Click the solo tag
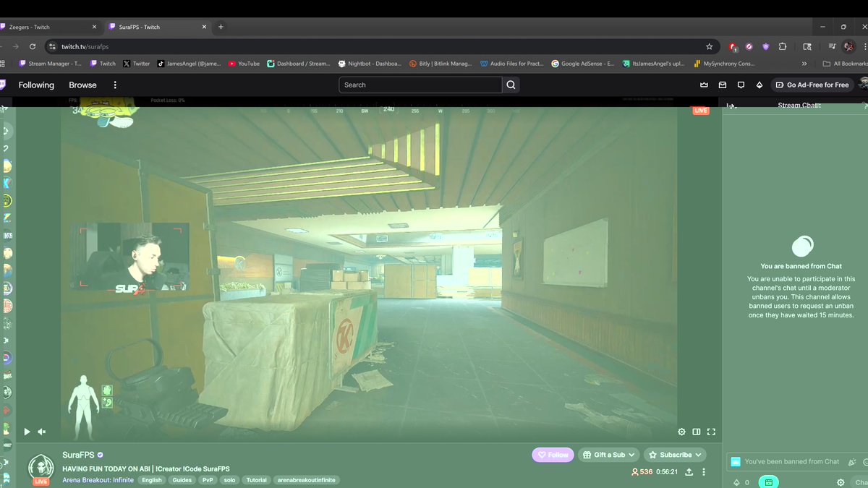 coord(229,480)
